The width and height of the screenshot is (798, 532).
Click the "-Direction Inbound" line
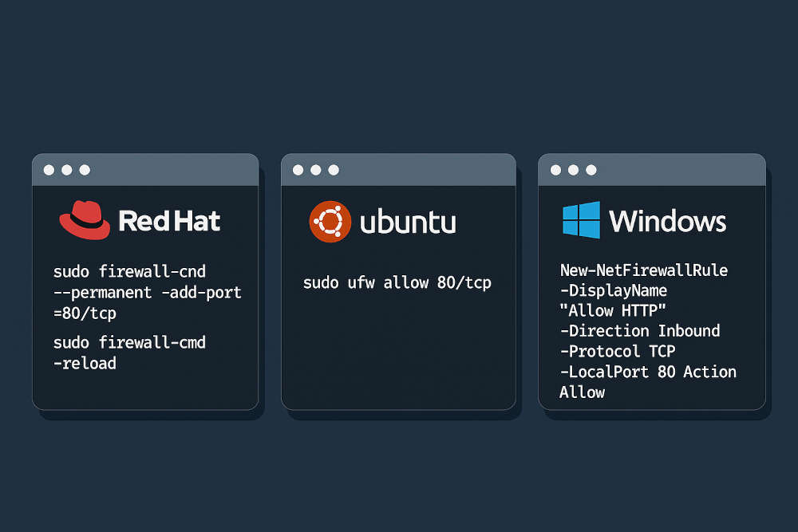(640, 330)
